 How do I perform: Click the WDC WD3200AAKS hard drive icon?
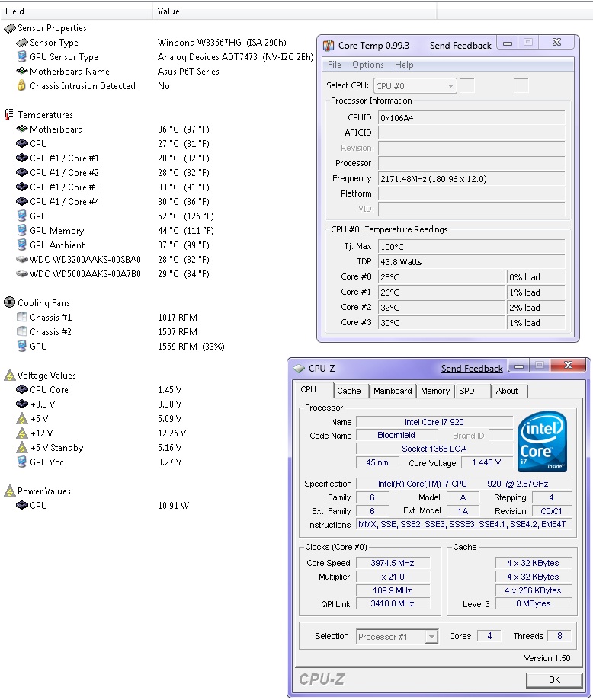coord(22,260)
